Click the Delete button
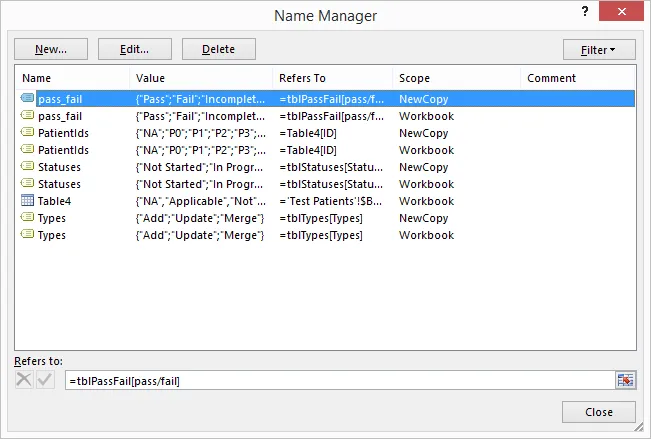This screenshot has height=439, width=651. tap(219, 49)
